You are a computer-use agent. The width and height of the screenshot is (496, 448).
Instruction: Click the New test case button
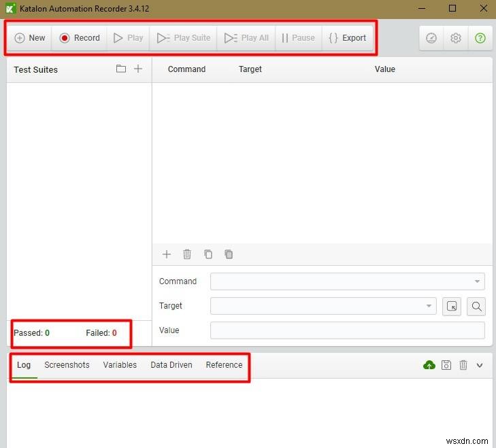tap(30, 38)
